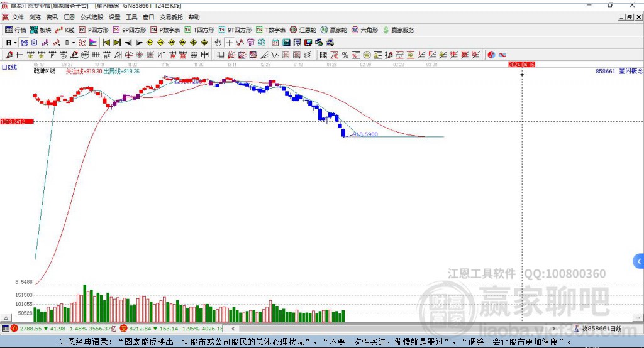Viewport: 644px width, 348px height.
Task: Click first yellow diamond arrow icon
Action: point(150,43)
